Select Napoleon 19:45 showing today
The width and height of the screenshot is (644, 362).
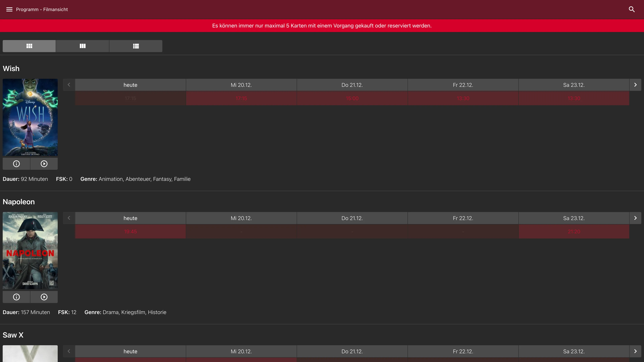(130, 232)
